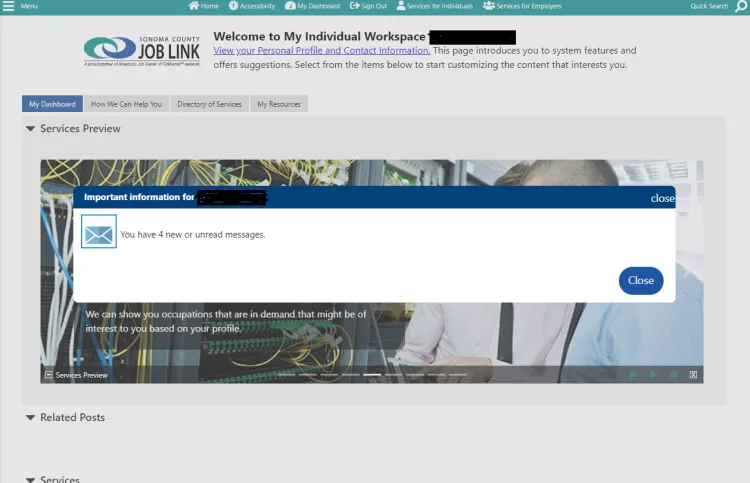Click 'You have 4 new or unread messages' text
Image resolution: width=750 pixels, height=483 pixels.
(193, 235)
